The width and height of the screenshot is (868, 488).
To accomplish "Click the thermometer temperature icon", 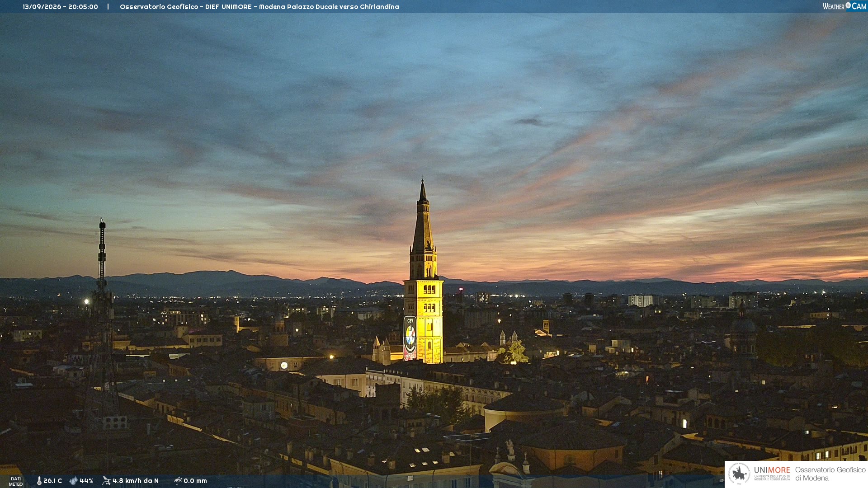I will click(39, 481).
